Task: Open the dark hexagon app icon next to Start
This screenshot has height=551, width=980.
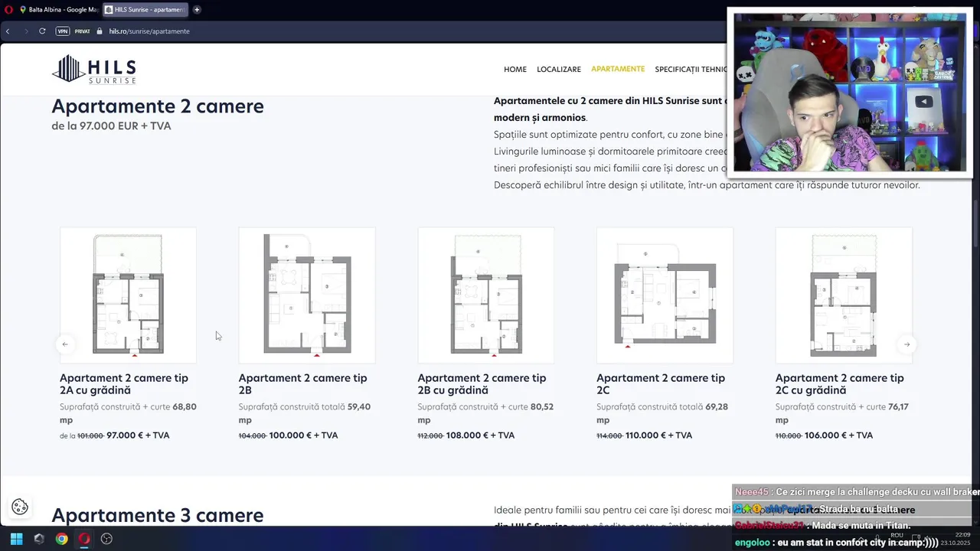Action: [x=39, y=539]
